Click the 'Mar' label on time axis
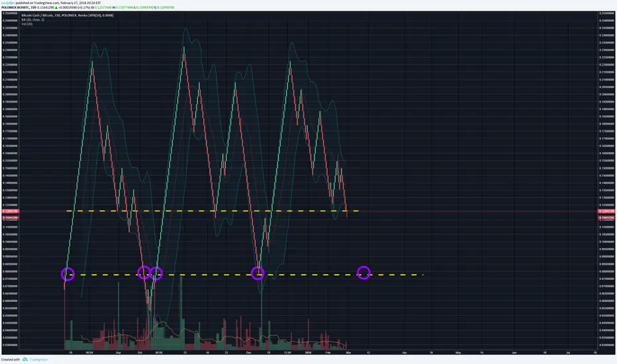The image size is (617, 364). pos(348,353)
